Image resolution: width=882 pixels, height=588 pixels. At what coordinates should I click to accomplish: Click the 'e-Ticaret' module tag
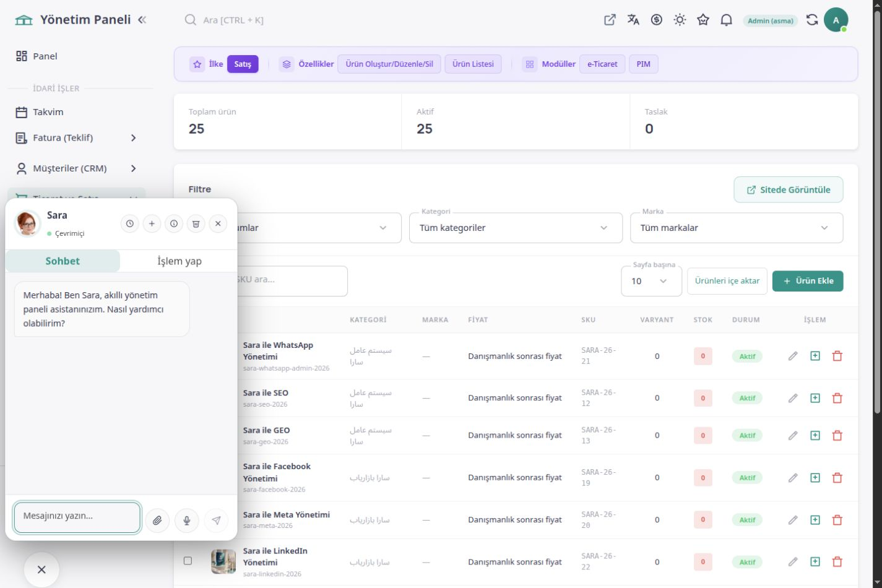(602, 64)
